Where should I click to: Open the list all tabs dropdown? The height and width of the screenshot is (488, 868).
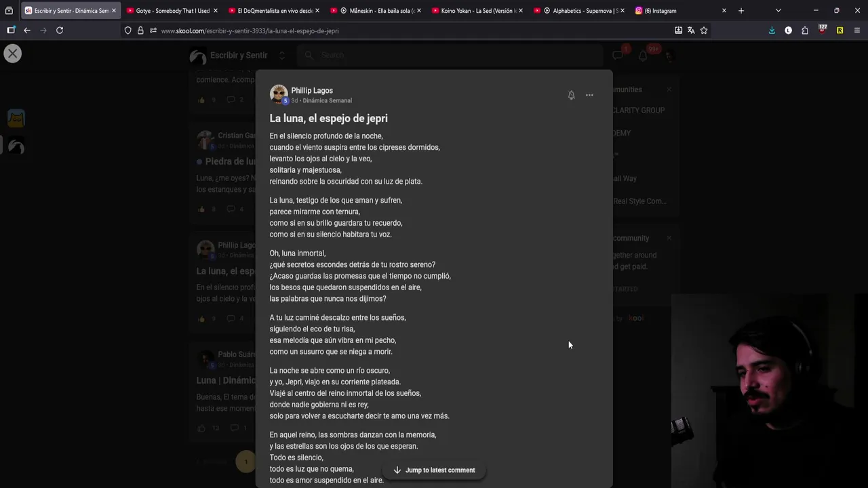coord(778,11)
